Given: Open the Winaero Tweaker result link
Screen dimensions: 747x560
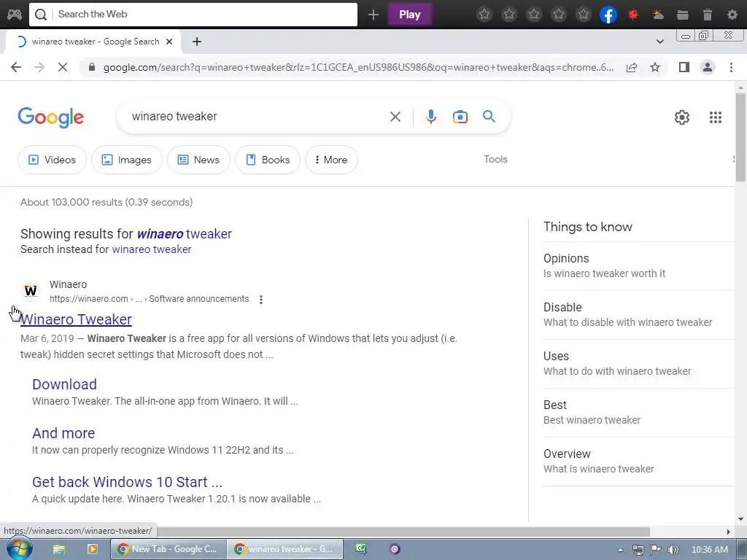Looking at the screenshot, I should 76,319.
